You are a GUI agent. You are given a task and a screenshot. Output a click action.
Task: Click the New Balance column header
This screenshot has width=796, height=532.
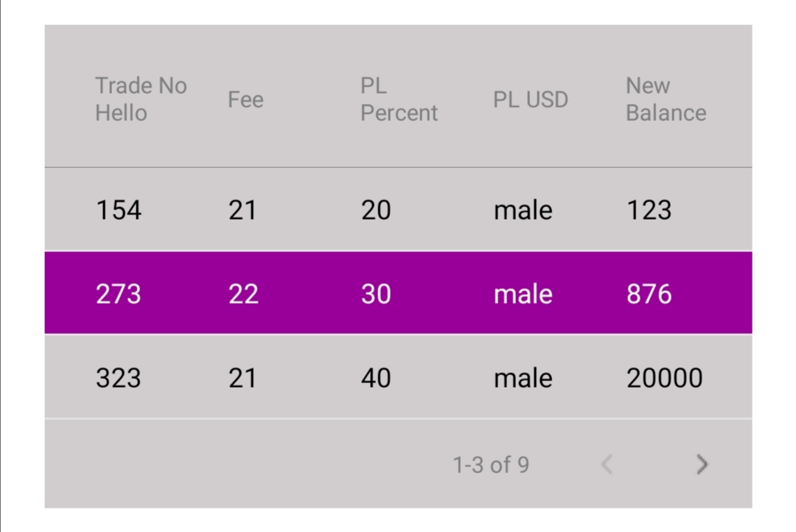[666, 99]
